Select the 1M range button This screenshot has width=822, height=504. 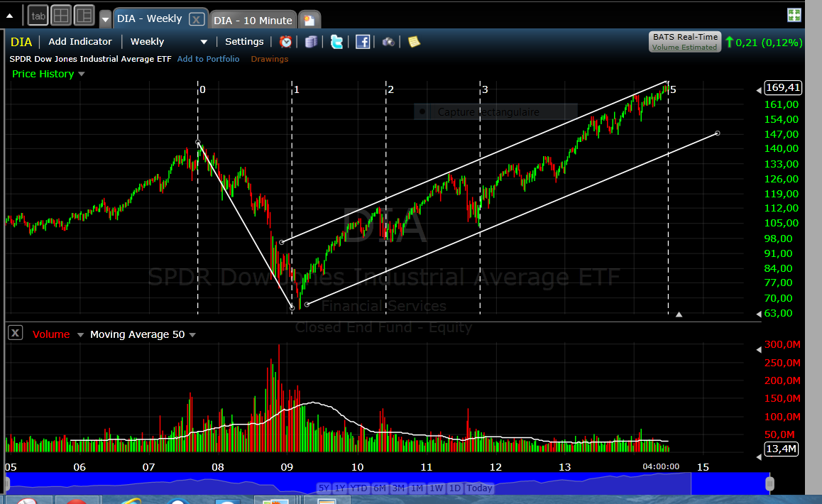(417, 488)
